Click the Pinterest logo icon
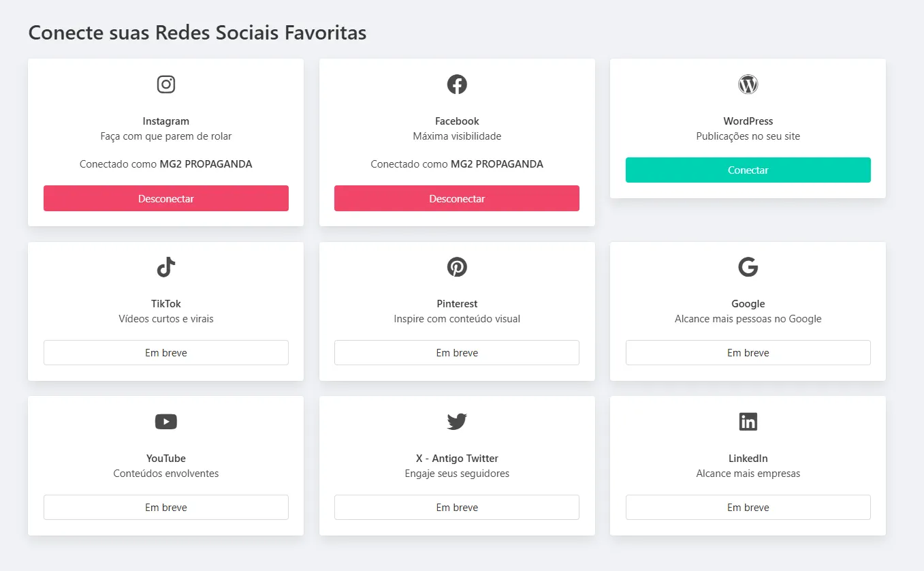Image resolution: width=924 pixels, height=571 pixels. (x=457, y=267)
